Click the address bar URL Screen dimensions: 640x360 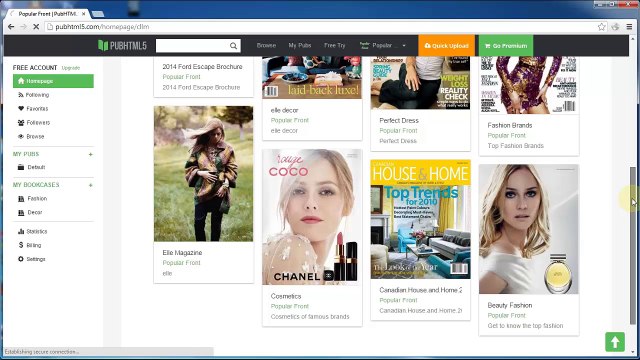pyautogui.click(x=102, y=27)
